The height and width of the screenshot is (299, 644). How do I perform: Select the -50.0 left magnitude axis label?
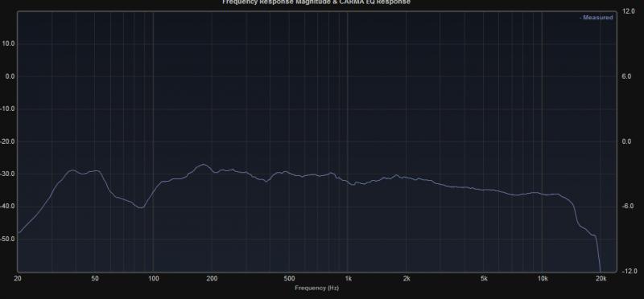(x=7, y=239)
